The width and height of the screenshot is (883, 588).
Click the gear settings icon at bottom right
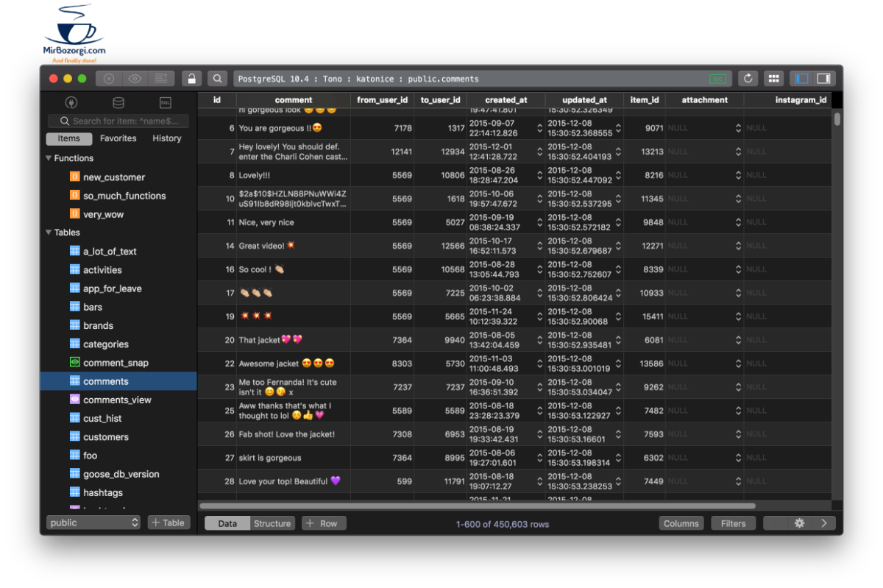tap(799, 523)
